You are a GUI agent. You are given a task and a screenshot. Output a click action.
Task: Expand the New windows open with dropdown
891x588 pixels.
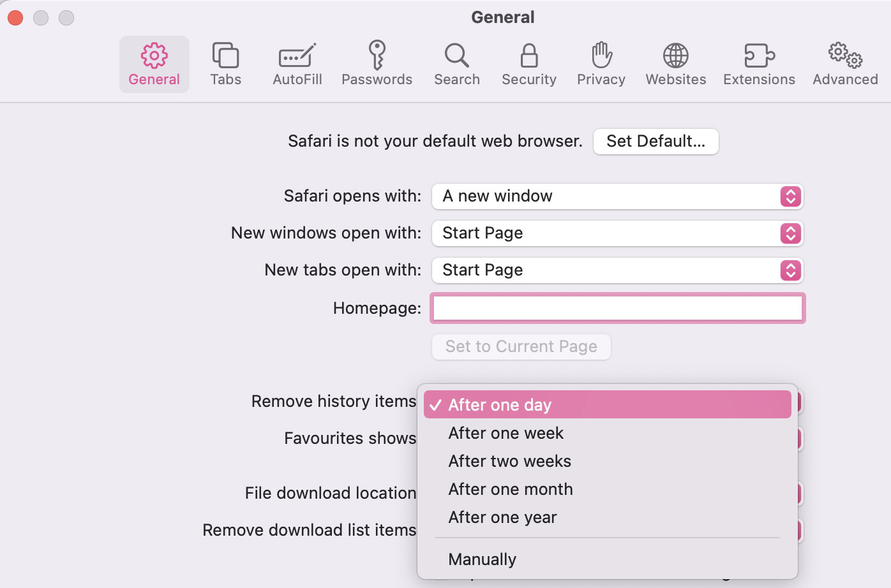pos(617,233)
